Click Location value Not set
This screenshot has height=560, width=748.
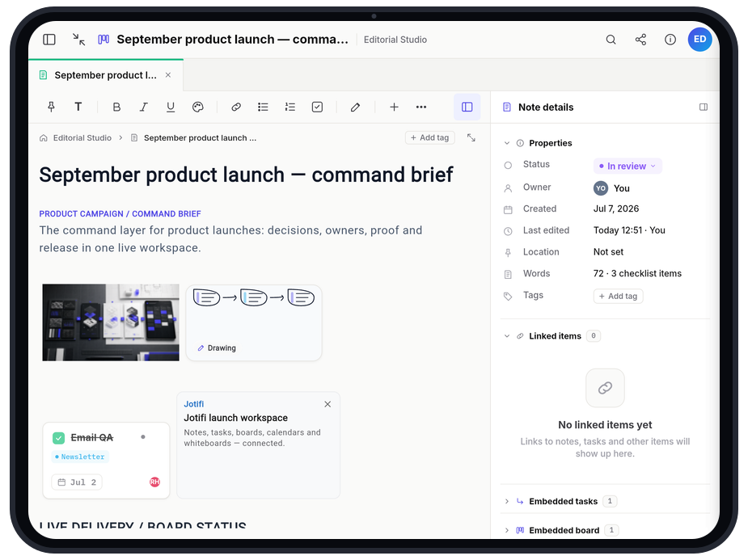point(608,252)
